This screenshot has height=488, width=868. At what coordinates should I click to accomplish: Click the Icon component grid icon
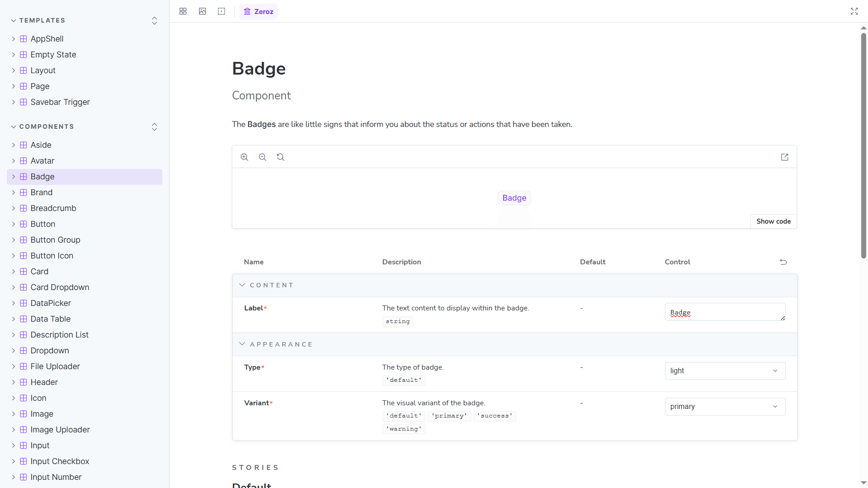point(24,398)
